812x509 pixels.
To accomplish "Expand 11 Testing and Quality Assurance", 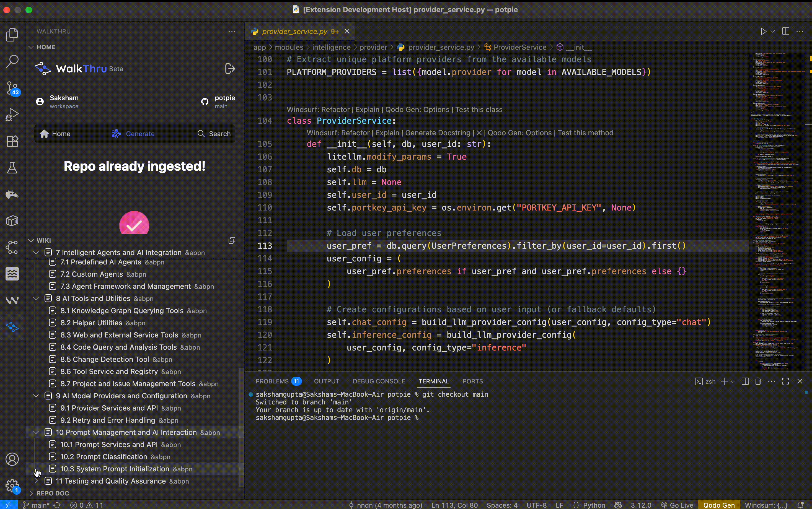I will pyautogui.click(x=36, y=481).
